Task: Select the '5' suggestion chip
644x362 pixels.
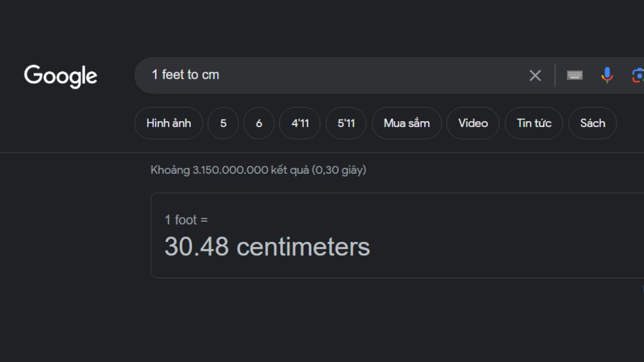Action: pyautogui.click(x=223, y=123)
